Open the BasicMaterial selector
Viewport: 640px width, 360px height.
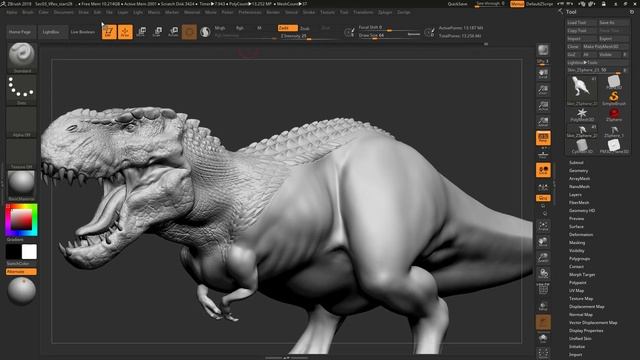[22, 186]
